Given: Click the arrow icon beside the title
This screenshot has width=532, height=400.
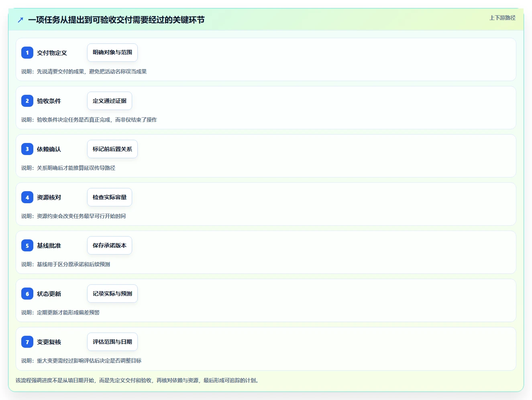Looking at the screenshot, I should click(20, 20).
